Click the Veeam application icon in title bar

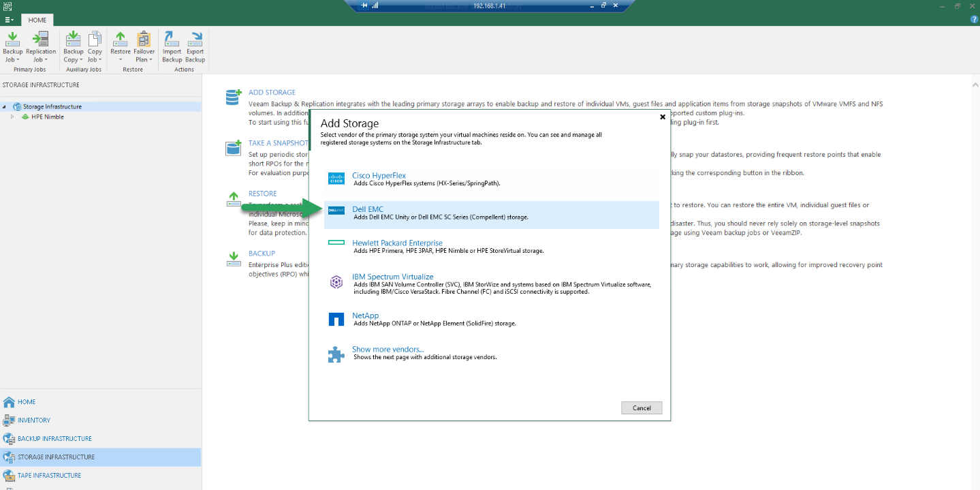7,5
